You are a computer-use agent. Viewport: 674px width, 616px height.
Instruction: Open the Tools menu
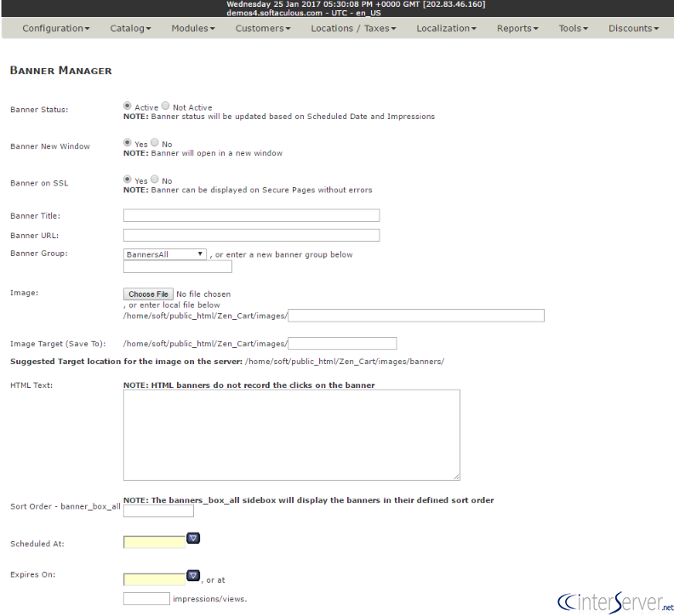573,28
